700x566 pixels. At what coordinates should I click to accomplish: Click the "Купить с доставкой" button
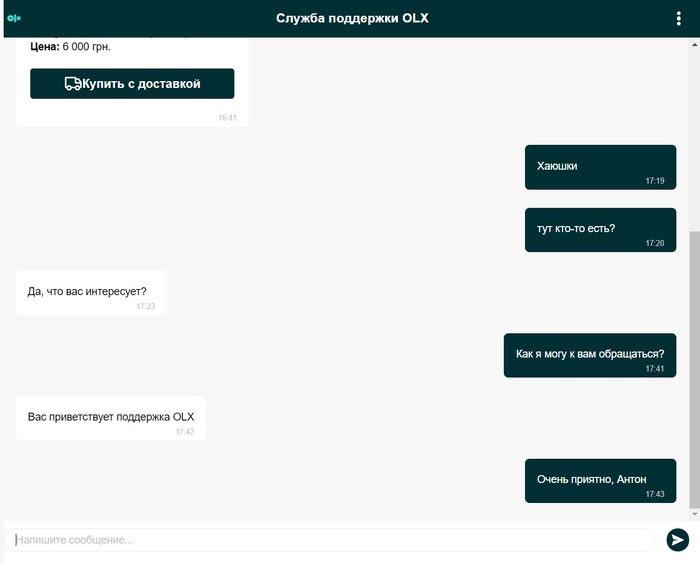click(x=132, y=84)
